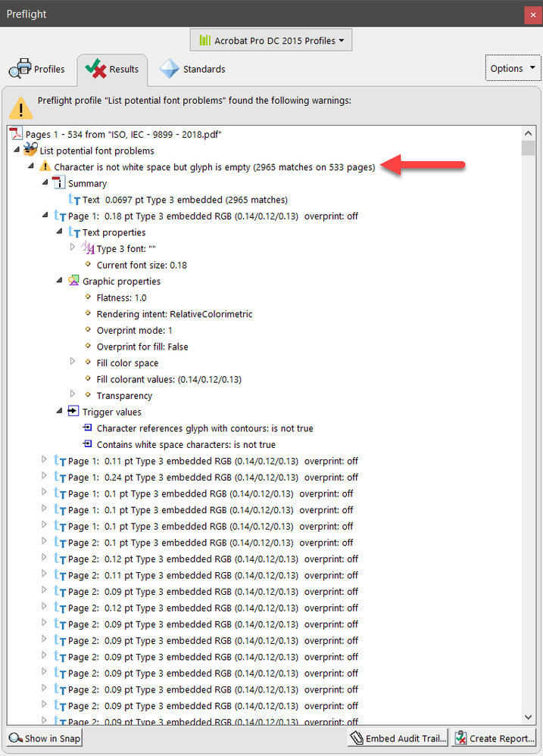Click the Type 3 font icon
Viewport: 543px width, 756px height.
88,247
